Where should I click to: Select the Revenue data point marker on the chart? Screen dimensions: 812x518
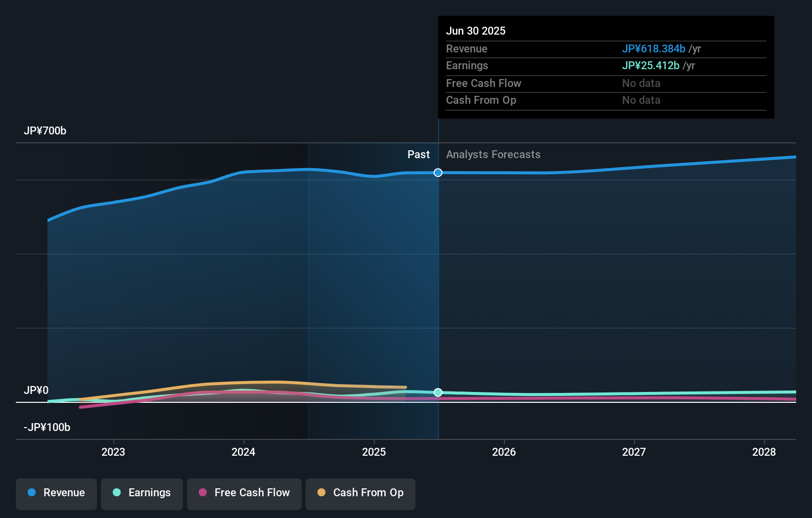437,173
